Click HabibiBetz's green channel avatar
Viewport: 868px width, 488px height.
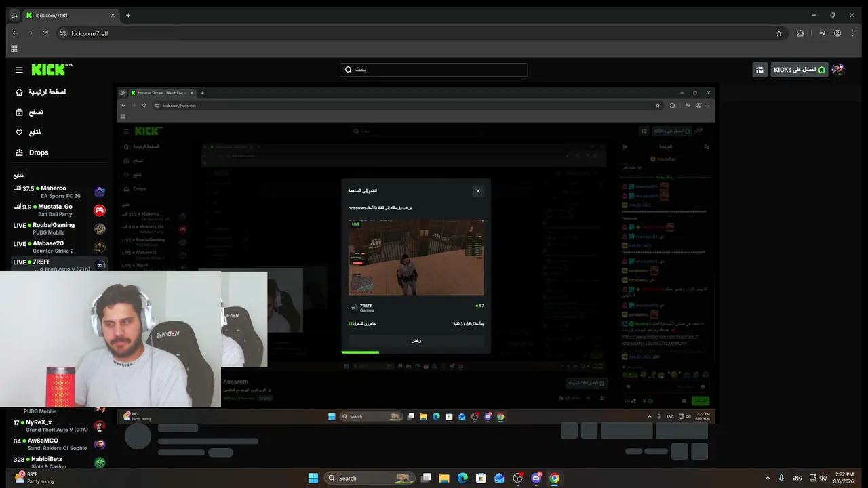(x=100, y=462)
